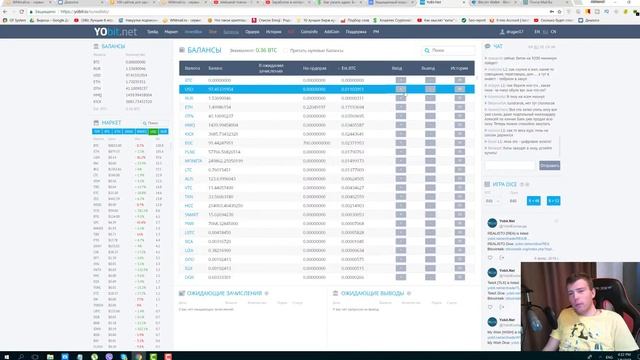Click the magnifier icon in balances search
This screenshot has width=640, height=360.
(427, 51)
